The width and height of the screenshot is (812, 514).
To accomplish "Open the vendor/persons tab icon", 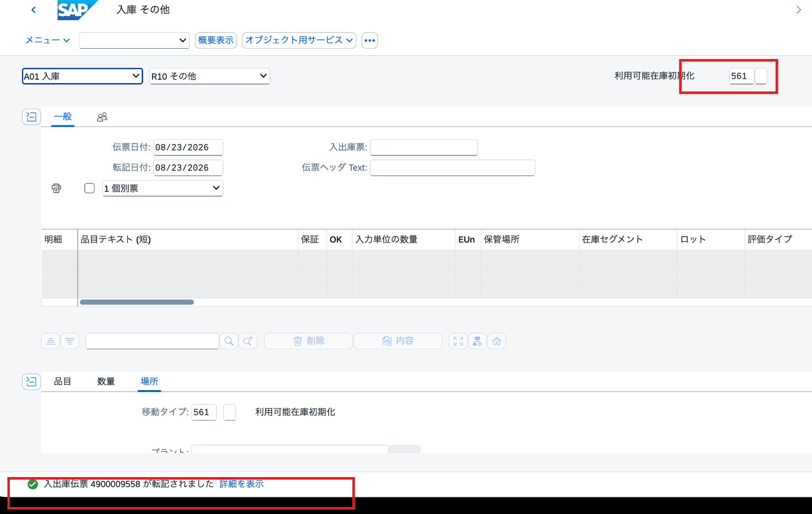I will click(102, 117).
